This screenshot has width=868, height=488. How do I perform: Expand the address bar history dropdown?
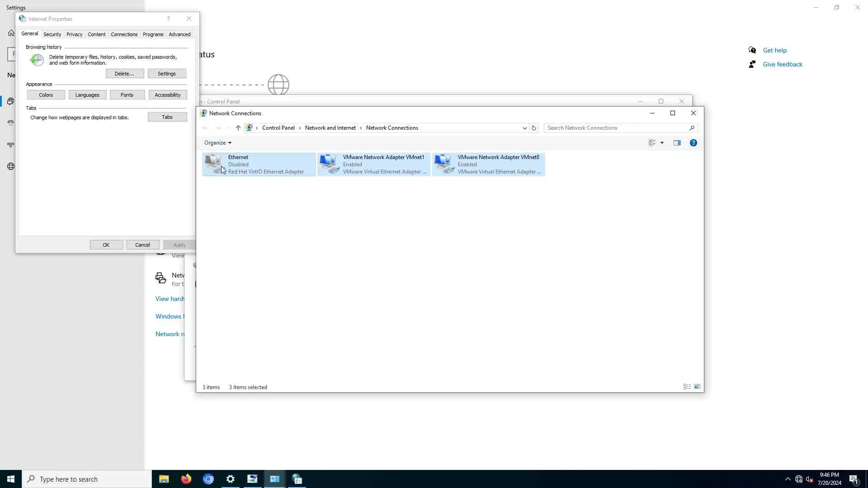coord(524,128)
